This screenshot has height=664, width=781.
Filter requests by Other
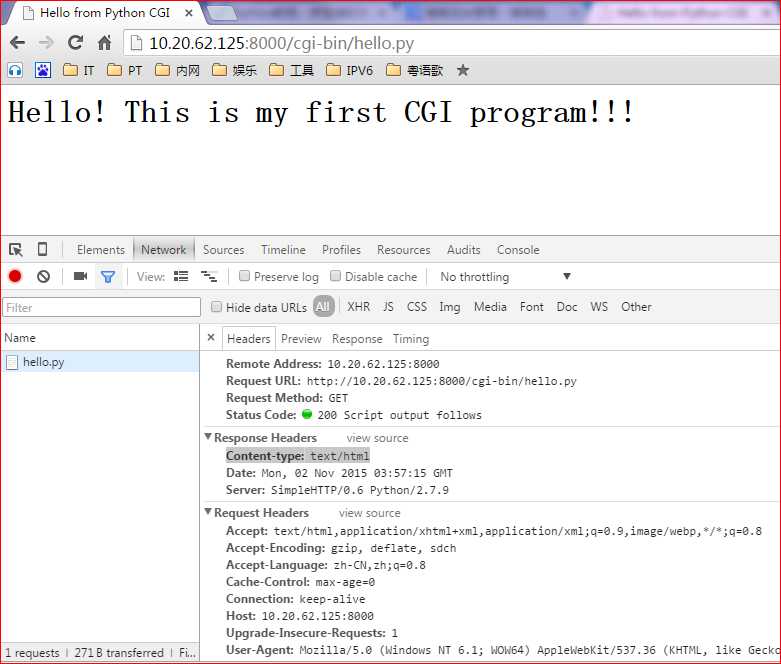[636, 307]
